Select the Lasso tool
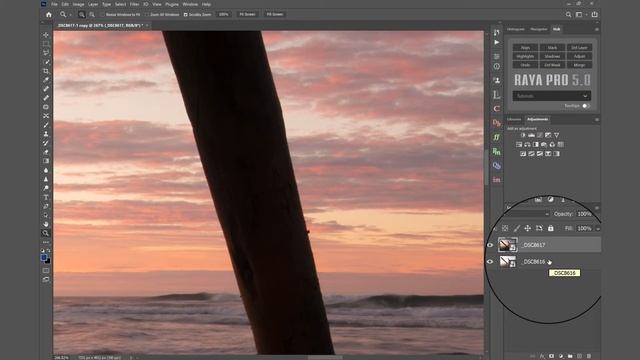Screen dimensions: 640x360 [46, 53]
